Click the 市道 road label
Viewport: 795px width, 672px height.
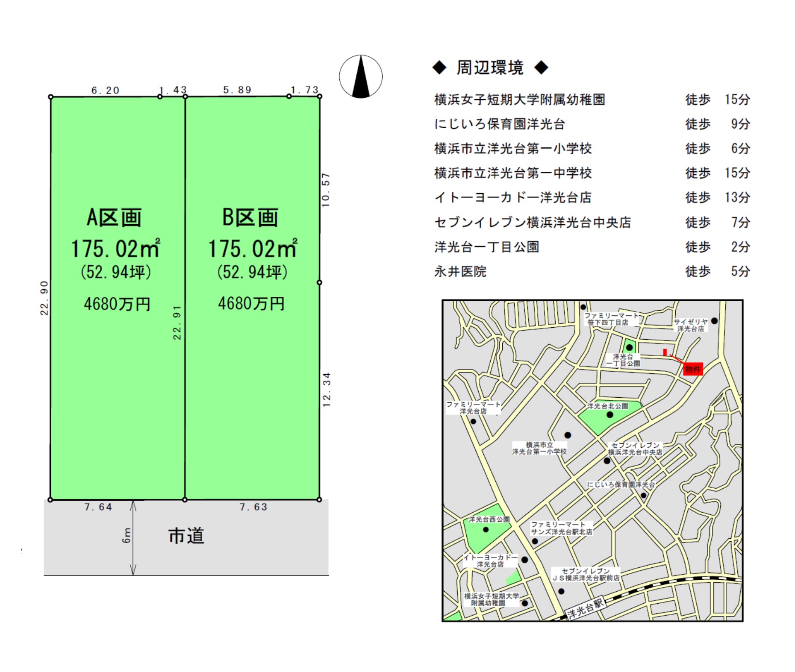tap(186, 536)
